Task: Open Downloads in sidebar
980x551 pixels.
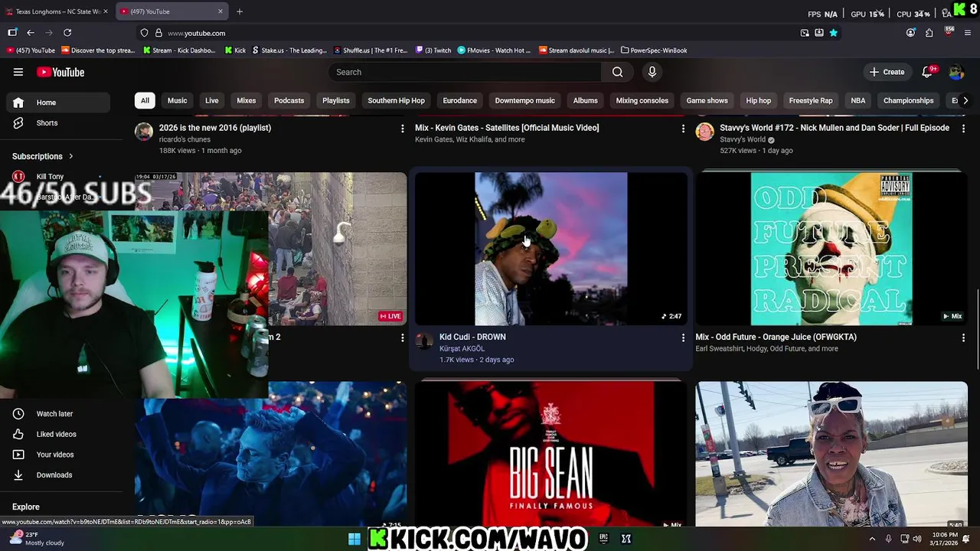Action: click(x=58, y=475)
